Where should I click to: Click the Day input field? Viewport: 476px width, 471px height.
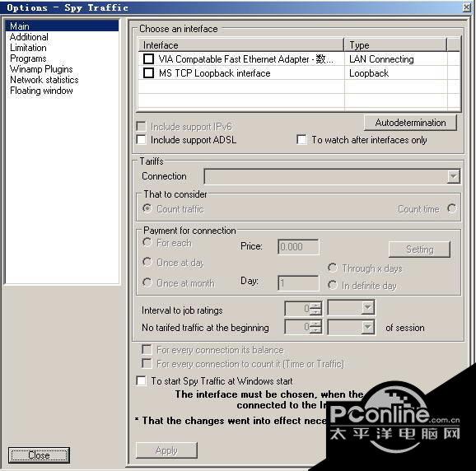click(x=298, y=283)
